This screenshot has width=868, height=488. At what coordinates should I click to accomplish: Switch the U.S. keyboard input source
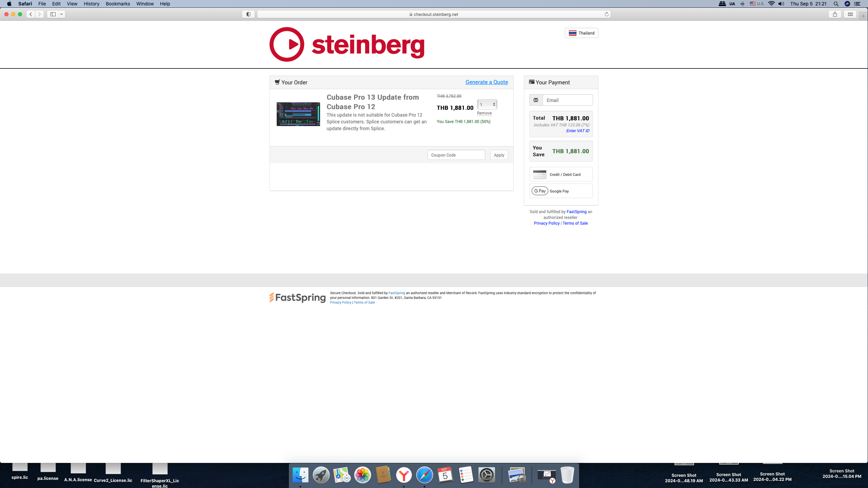[x=757, y=4]
